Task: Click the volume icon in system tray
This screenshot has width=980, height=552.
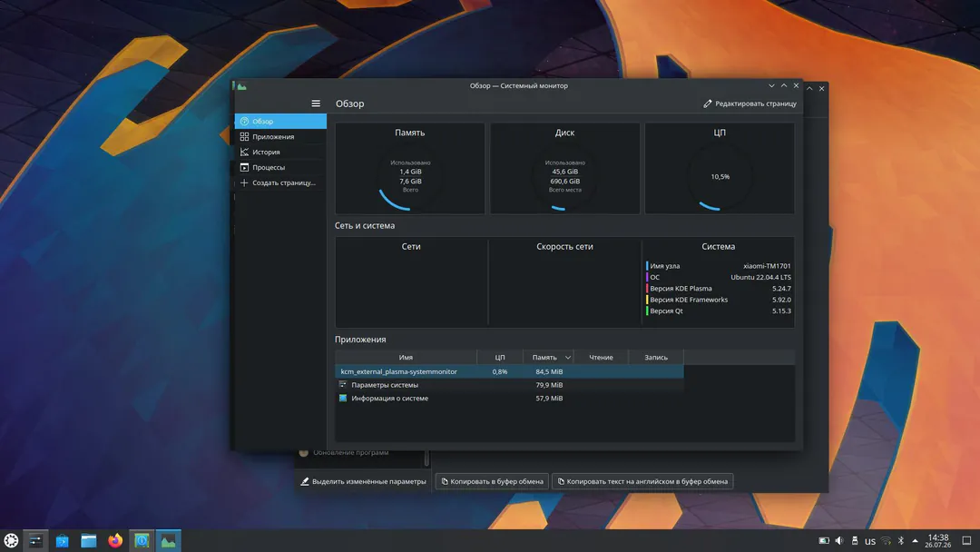Action: pos(838,540)
